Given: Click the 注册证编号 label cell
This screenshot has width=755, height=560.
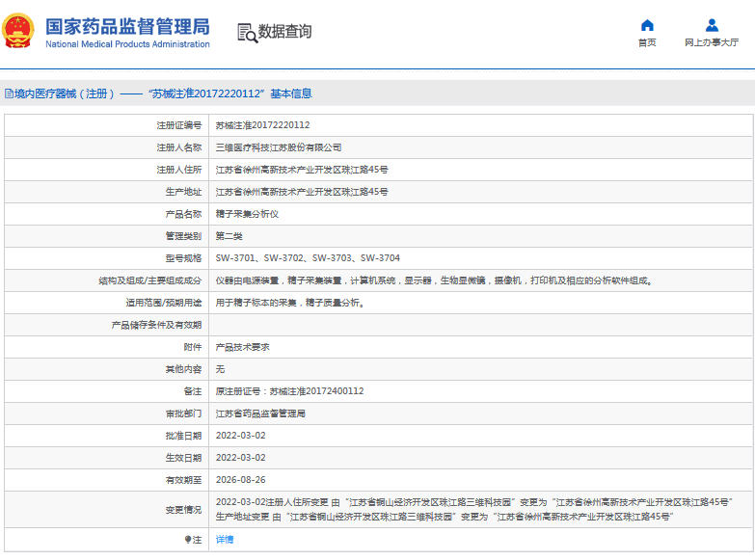Looking at the screenshot, I should tap(107, 125).
